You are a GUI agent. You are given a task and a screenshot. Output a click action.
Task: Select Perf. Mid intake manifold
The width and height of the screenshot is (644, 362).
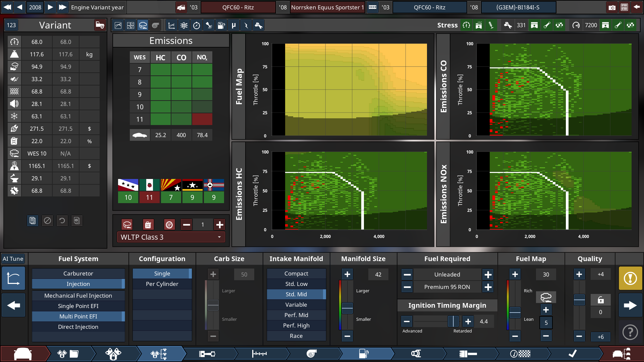296,315
